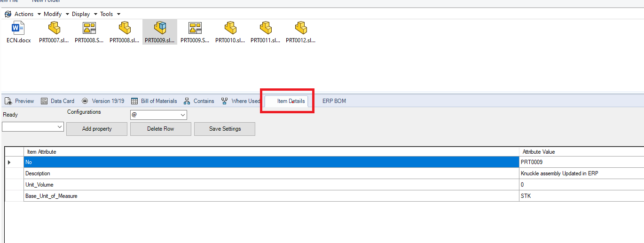The width and height of the screenshot is (644, 243).
Task: Click the PRT0009 attribute value cell
Action: (x=581, y=162)
